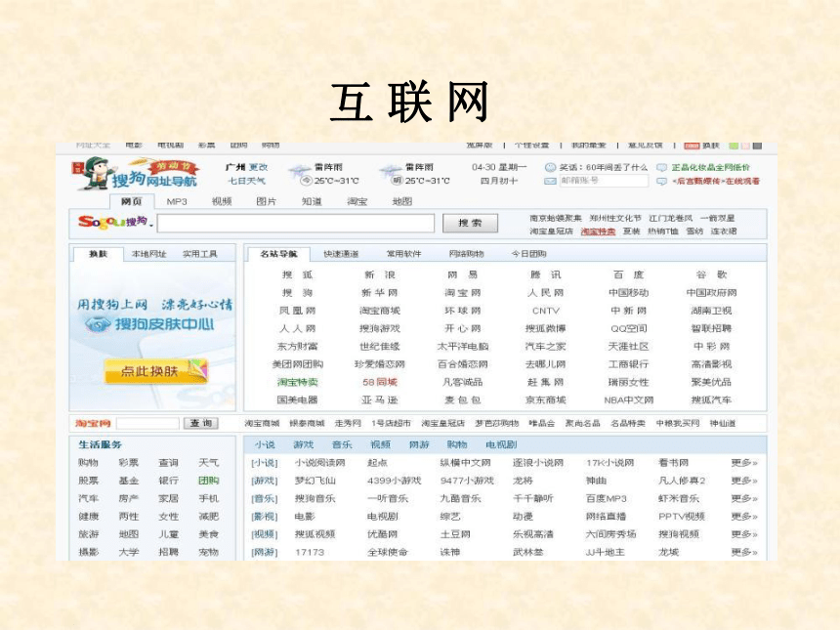
Task: Click the first thunderstorm weather cloud icon
Action: click(300, 174)
